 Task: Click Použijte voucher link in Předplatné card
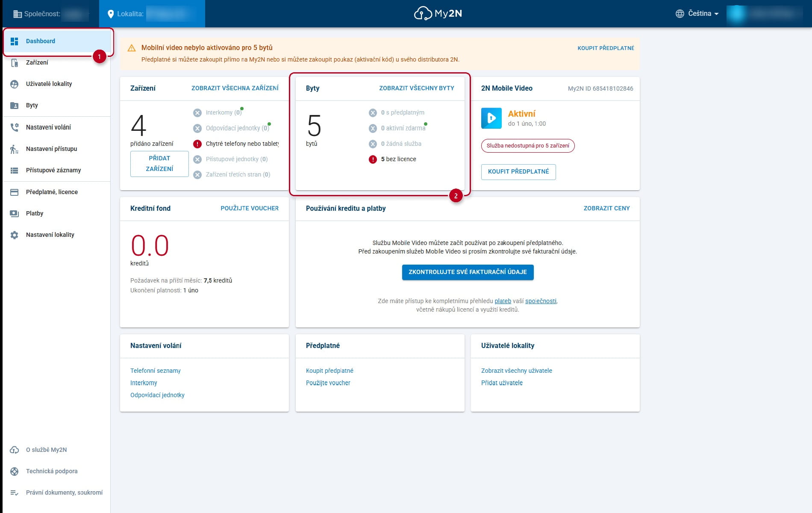tap(328, 383)
